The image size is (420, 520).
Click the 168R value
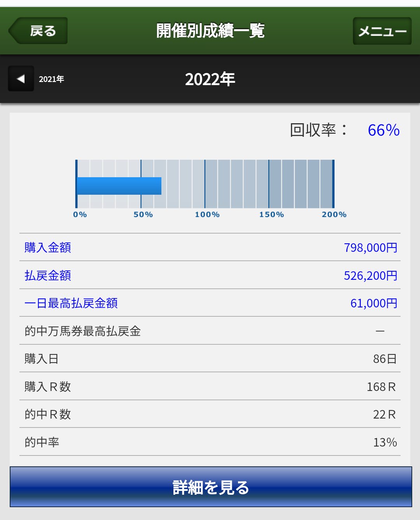point(381,387)
